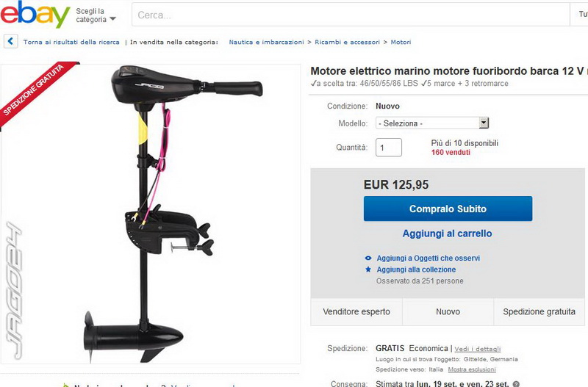Open Ricambi e accessori breadcrumb

[347, 42]
